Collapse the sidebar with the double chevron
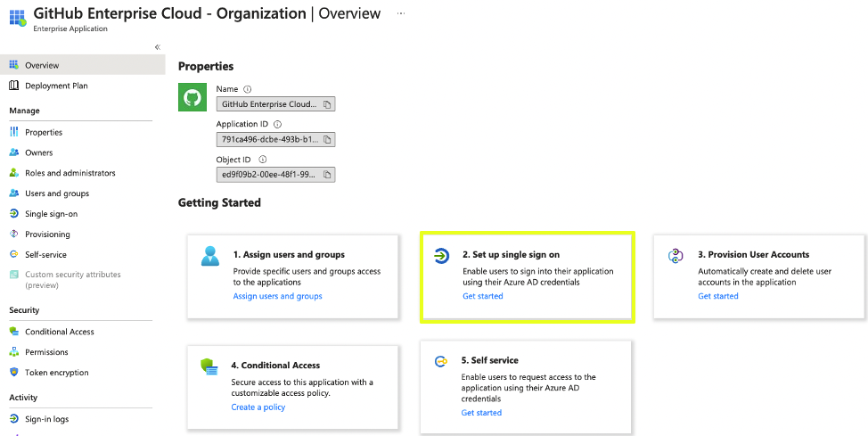 pos(158,47)
